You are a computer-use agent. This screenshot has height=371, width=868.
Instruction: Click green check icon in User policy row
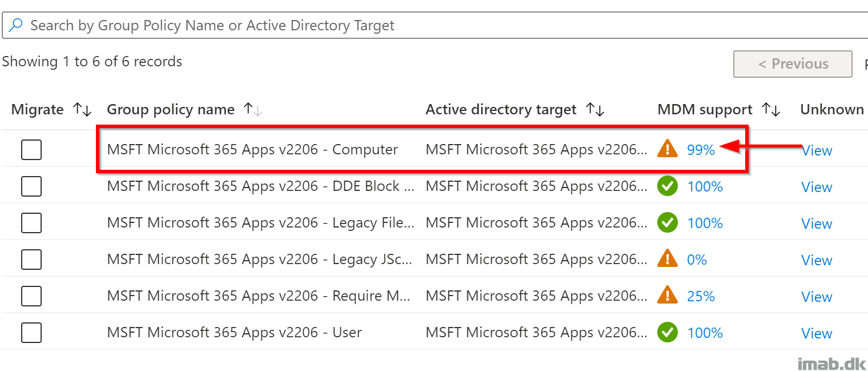[667, 333]
